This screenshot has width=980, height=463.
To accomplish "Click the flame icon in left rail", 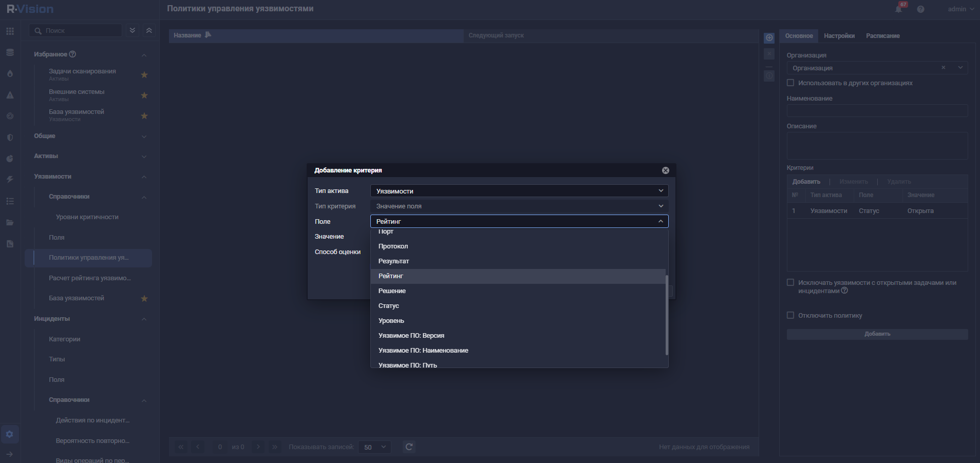I will point(10,73).
